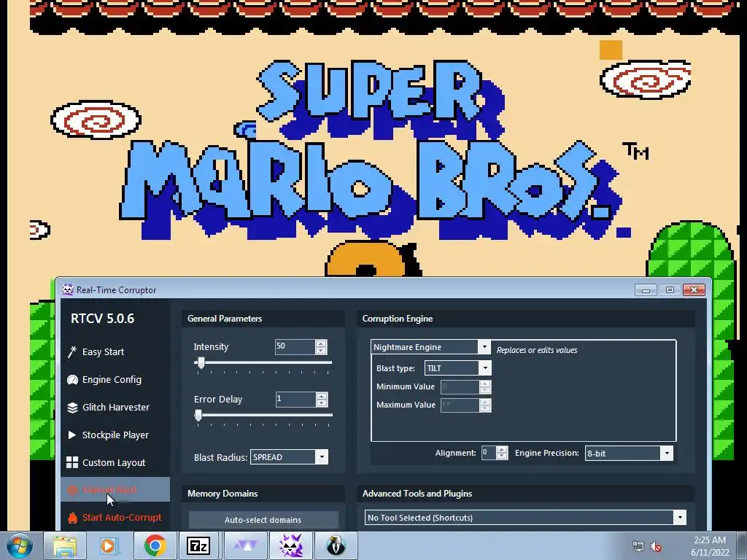
Task: Click the Easy Start wand icon
Action: tap(72, 352)
